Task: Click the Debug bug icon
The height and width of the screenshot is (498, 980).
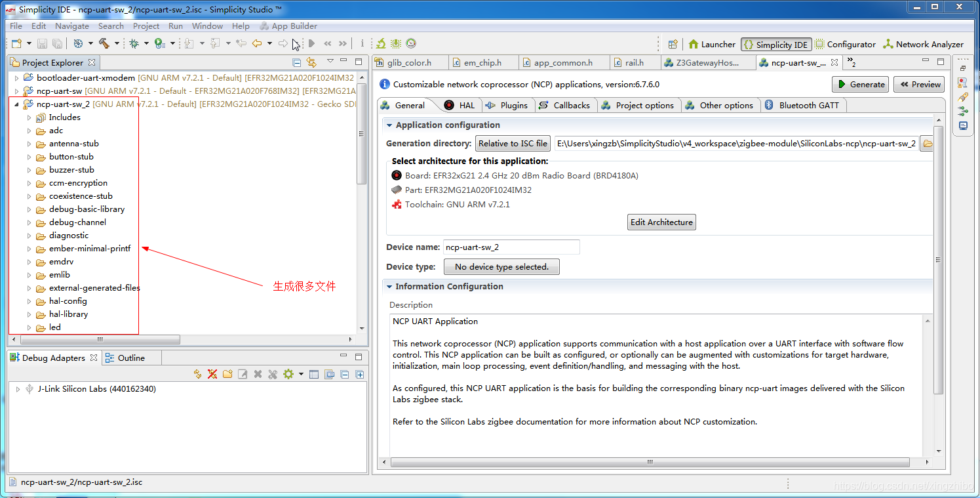Action: (134, 43)
